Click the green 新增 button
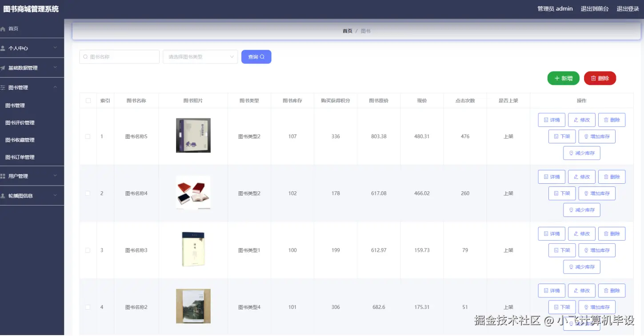This screenshot has width=644, height=336. tap(564, 78)
